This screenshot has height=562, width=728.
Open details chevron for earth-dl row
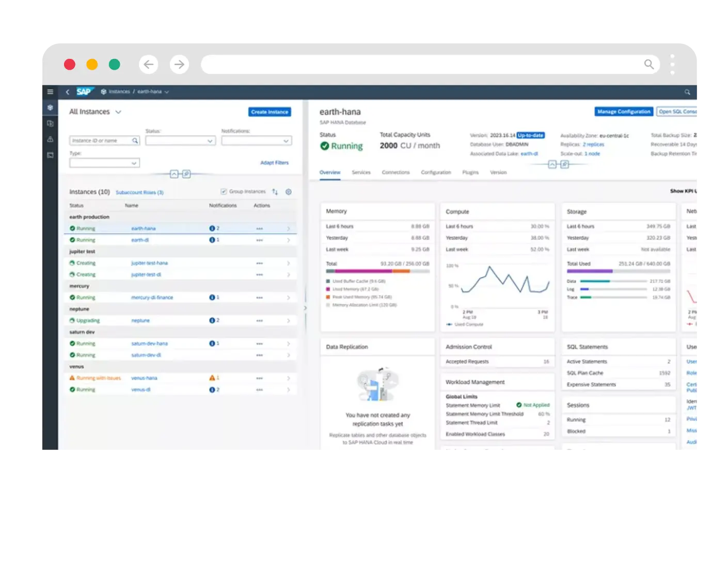point(289,240)
